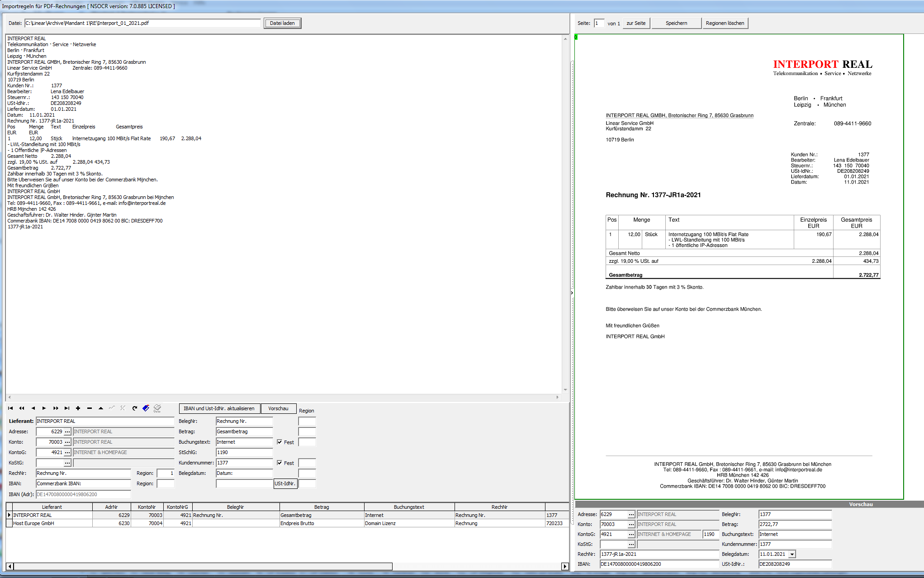Open the Belegdatum date dropdown in Vorschau

point(792,554)
